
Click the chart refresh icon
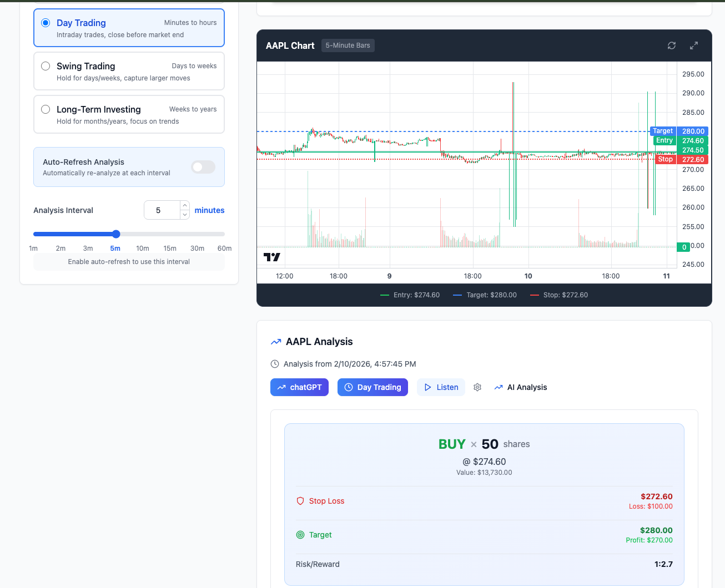[x=671, y=45]
